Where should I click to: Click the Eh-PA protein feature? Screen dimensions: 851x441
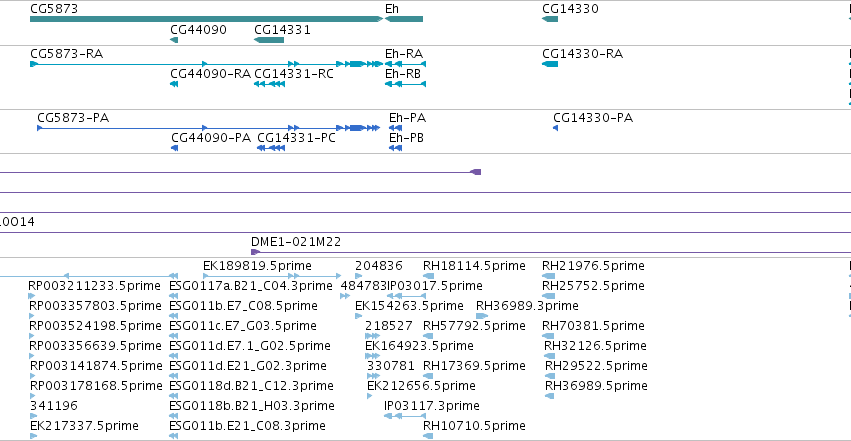(x=396, y=128)
